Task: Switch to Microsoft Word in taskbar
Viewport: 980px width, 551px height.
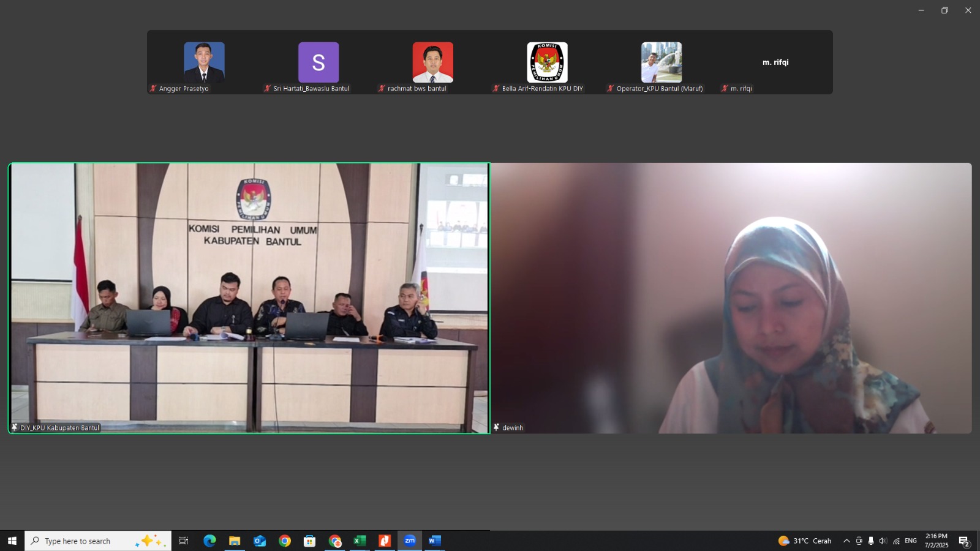Action: (x=434, y=541)
